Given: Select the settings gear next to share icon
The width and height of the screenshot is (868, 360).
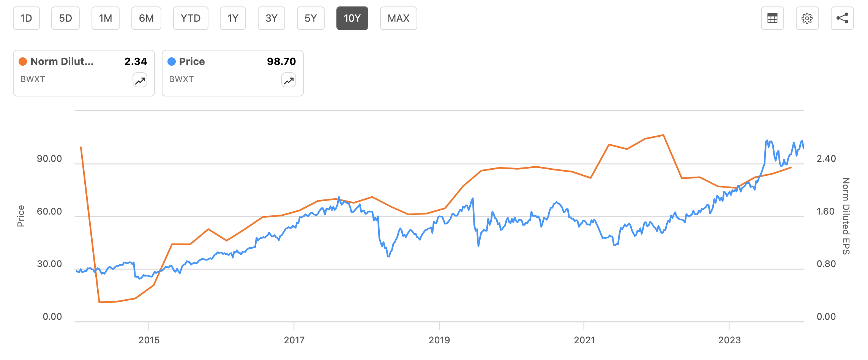Looking at the screenshot, I should pyautogui.click(x=807, y=18).
